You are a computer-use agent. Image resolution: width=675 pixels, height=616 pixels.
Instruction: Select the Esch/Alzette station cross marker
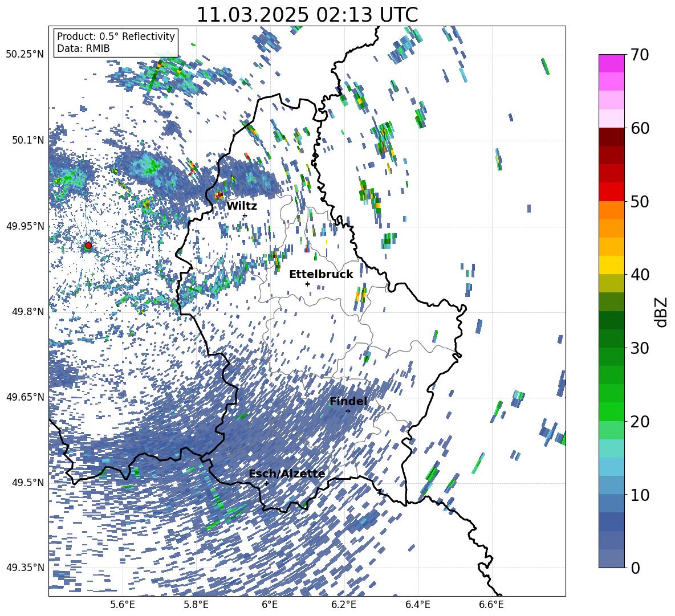point(266,483)
